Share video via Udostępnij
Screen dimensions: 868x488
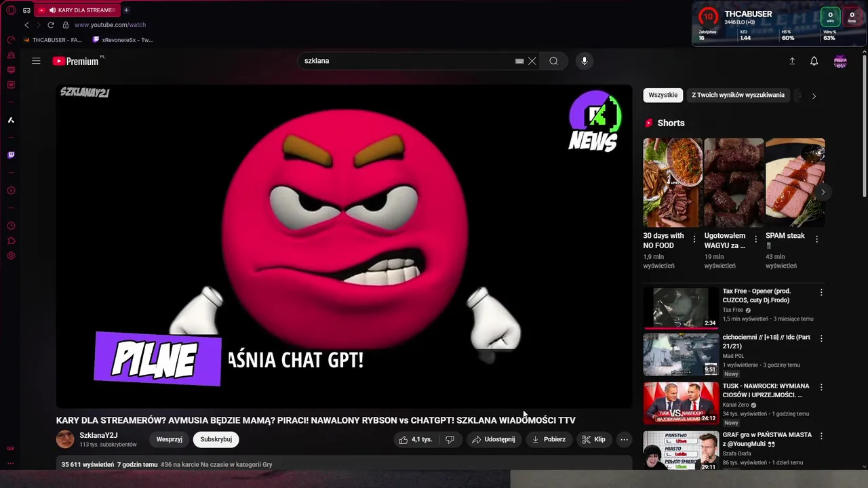494,439
